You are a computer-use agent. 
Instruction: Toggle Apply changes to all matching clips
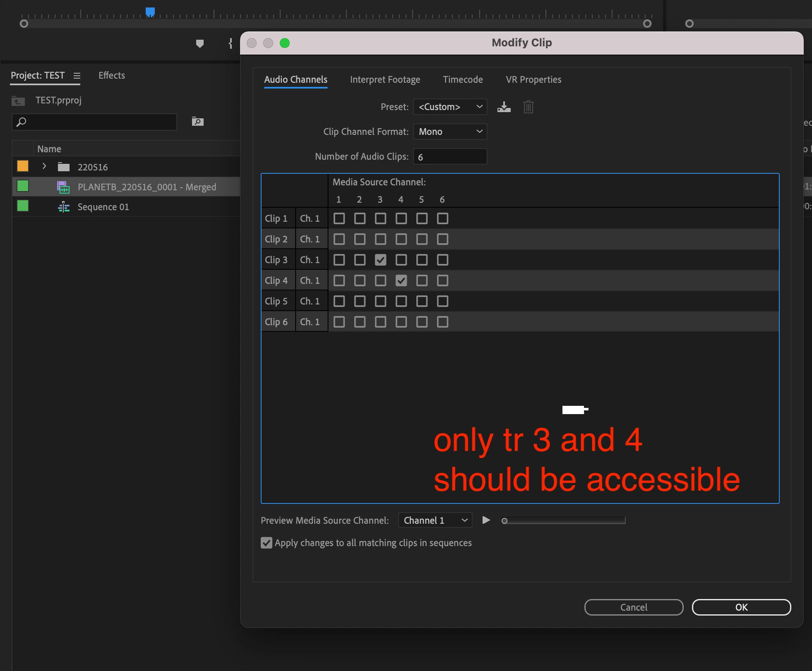point(267,543)
